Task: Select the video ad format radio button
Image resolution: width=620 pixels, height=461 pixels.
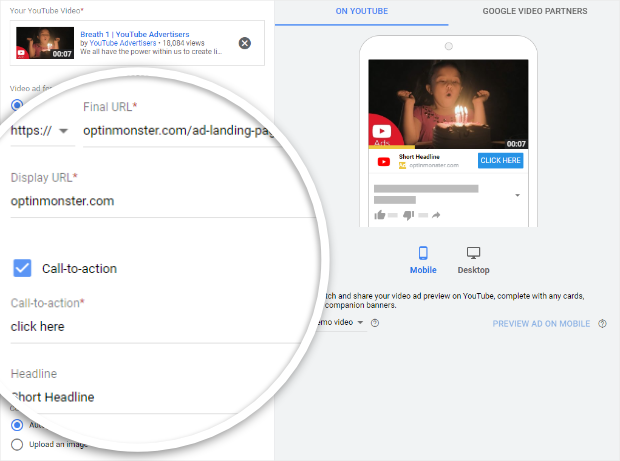Action: tap(17, 106)
